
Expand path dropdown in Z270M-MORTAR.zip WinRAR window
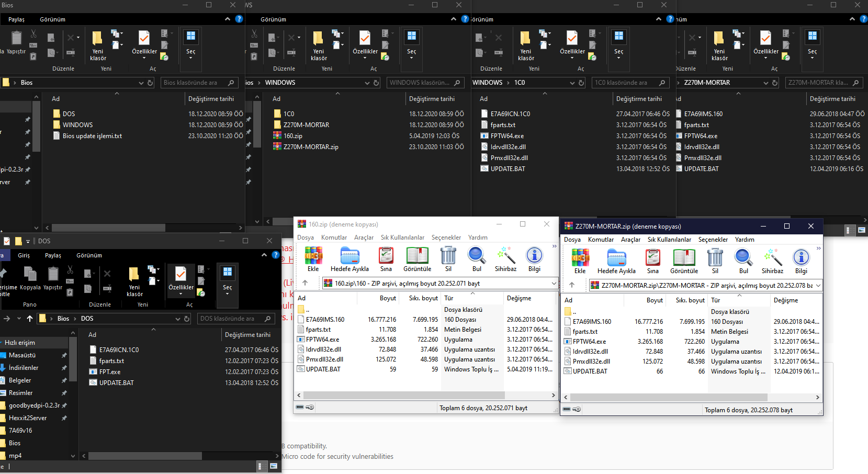tap(818, 285)
